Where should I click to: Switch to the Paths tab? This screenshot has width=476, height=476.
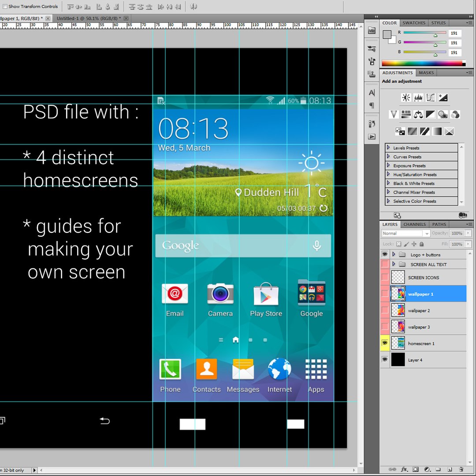pos(439,224)
